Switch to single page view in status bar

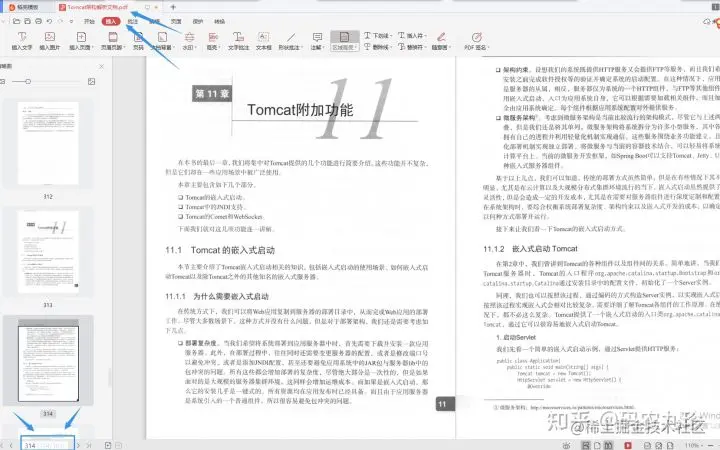pyautogui.click(x=597, y=445)
